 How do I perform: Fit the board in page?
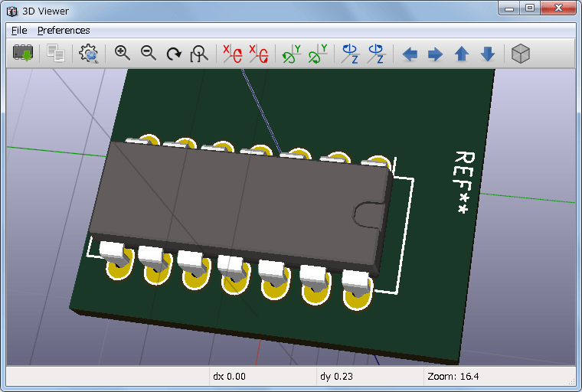pyautogui.click(x=200, y=54)
